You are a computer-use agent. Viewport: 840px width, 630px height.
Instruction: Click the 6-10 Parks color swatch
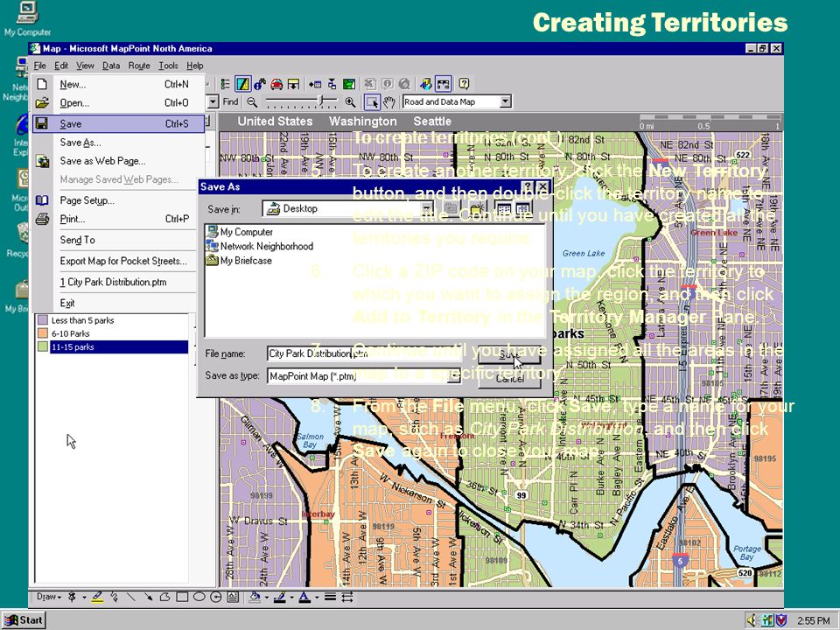pos(43,333)
